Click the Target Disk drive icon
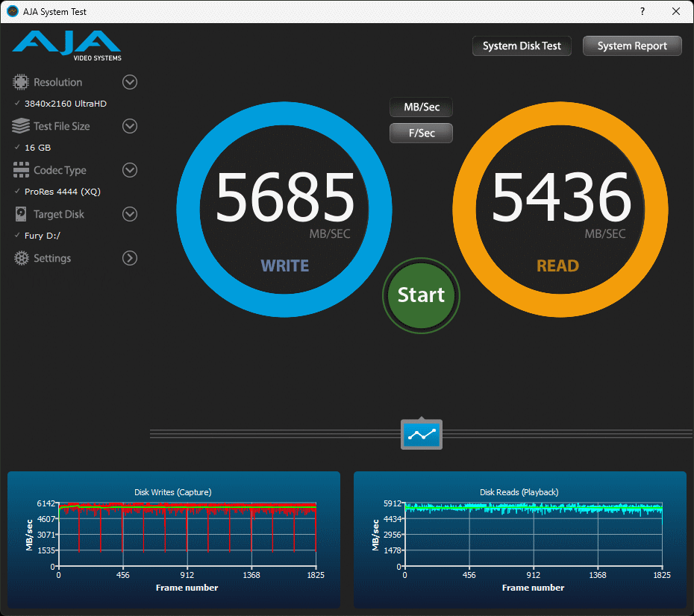The height and width of the screenshot is (616, 694). [21, 214]
